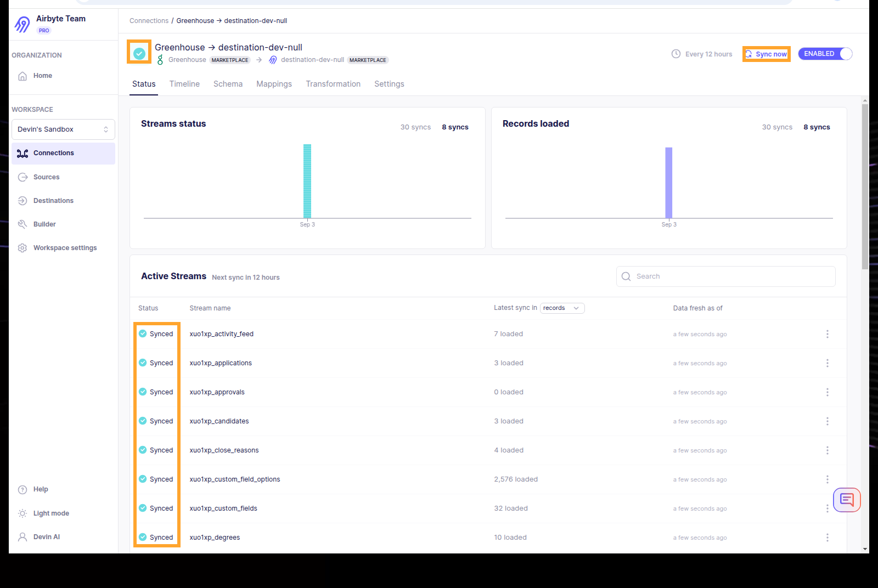Show 8 syncs in Streams status chart
The height and width of the screenshot is (588, 878).
click(x=455, y=127)
